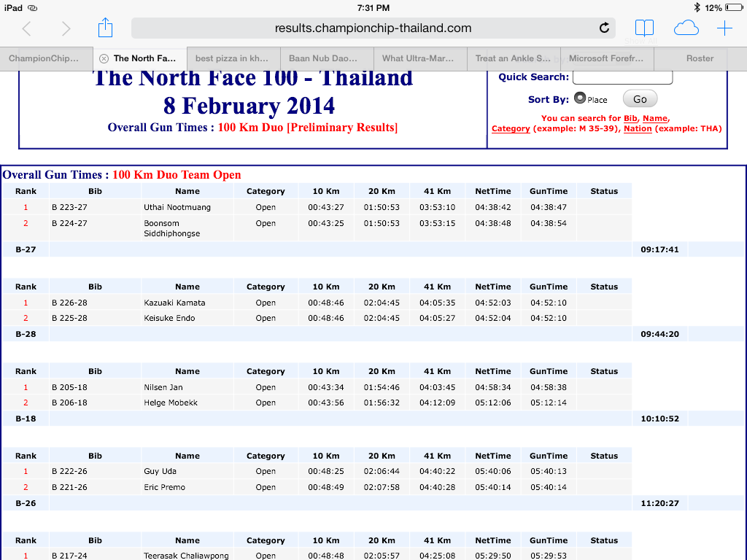This screenshot has height=560, width=747.
Task: Click the 100 Km Duo Team Open heading
Action: click(x=177, y=175)
